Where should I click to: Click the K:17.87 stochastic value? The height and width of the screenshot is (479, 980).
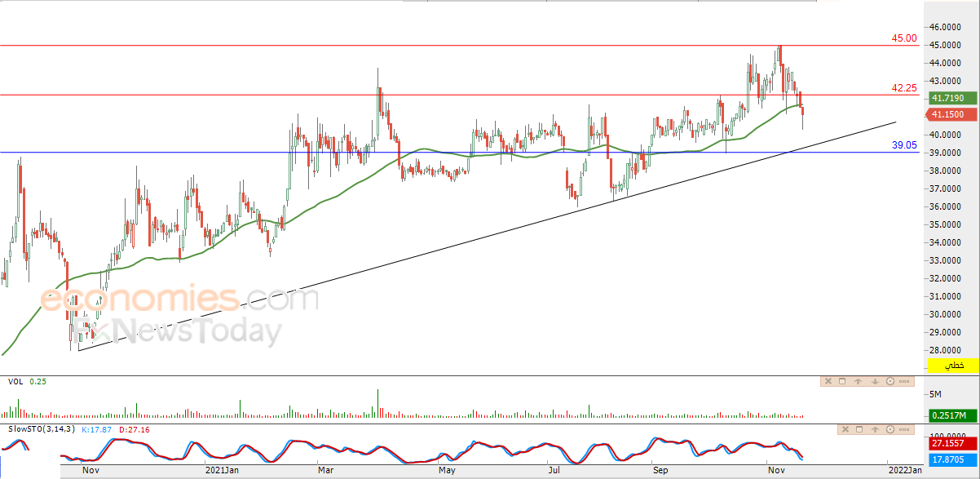coord(97,429)
